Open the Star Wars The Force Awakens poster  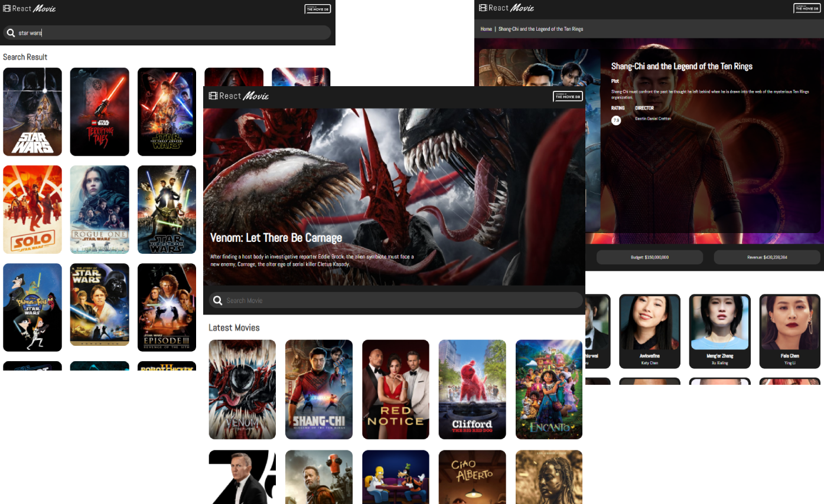pos(167,112)
